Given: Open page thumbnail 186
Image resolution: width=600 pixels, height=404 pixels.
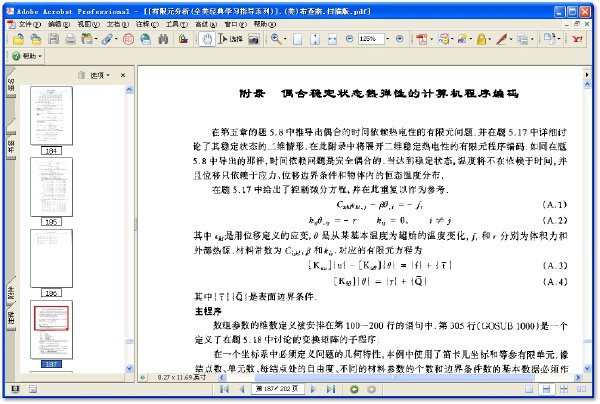Looking at the screenshot, I should (x=51, y=258).
